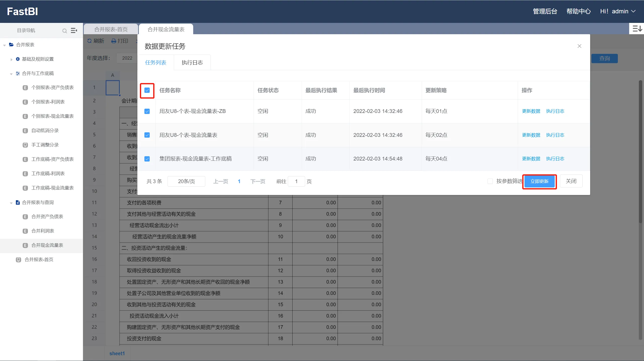The image size is (644, 361).
Task: Uncheck the 用友U8-个表-现金流量表 task checkbox
Action: coord(147,135)
